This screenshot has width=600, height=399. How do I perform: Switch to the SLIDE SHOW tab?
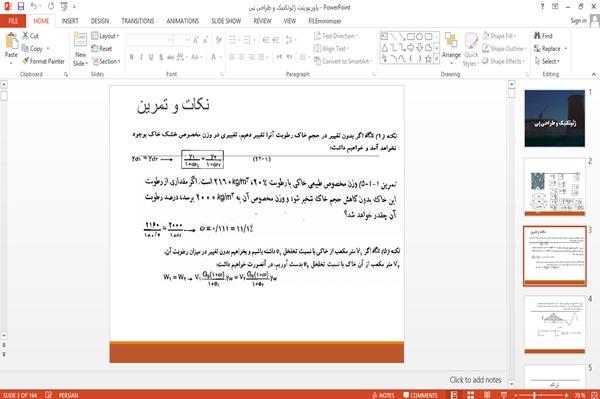(226, 21)
